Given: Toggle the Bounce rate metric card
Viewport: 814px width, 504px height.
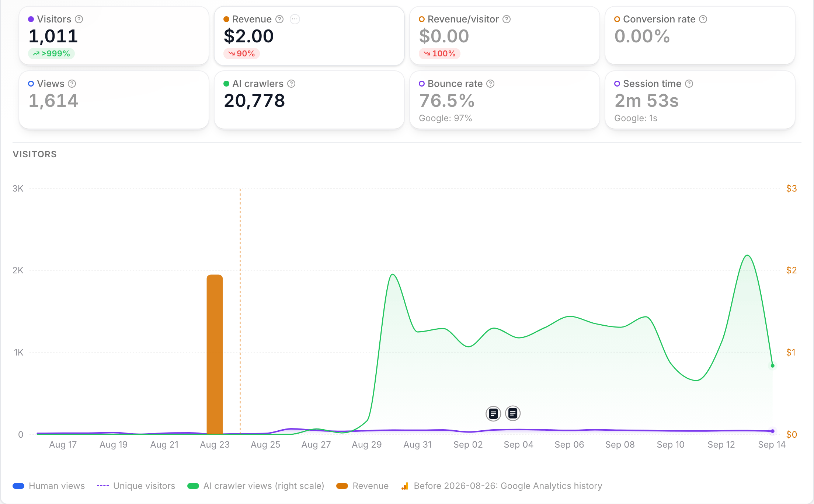Looking at the screenshot, I should pyautogui.click(x=505, y=100).
